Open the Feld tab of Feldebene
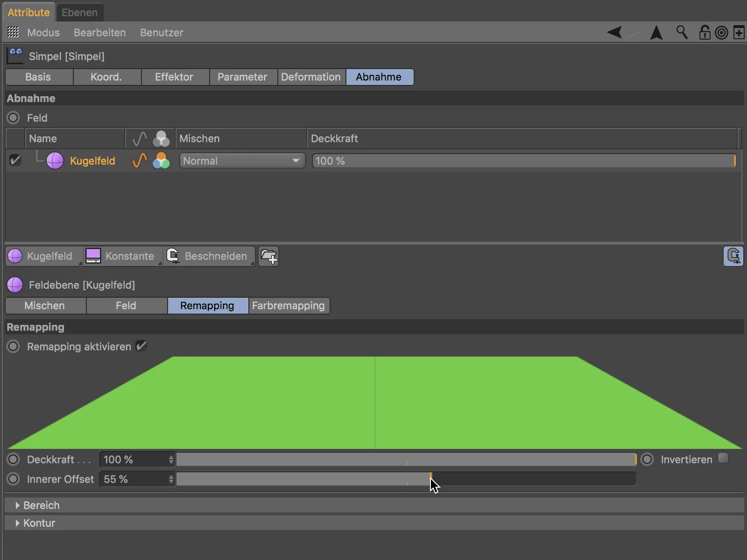The image size is (747, 560). [x=127, y=306]
